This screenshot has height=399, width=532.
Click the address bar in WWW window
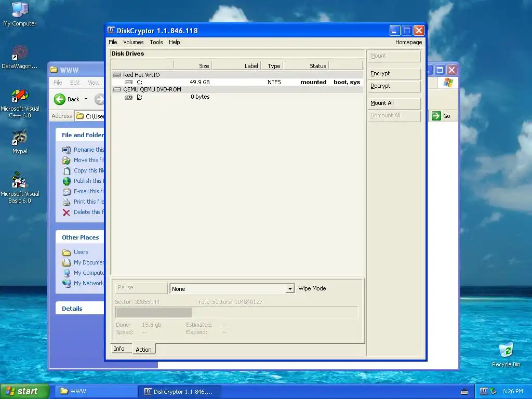coord(89,116)
